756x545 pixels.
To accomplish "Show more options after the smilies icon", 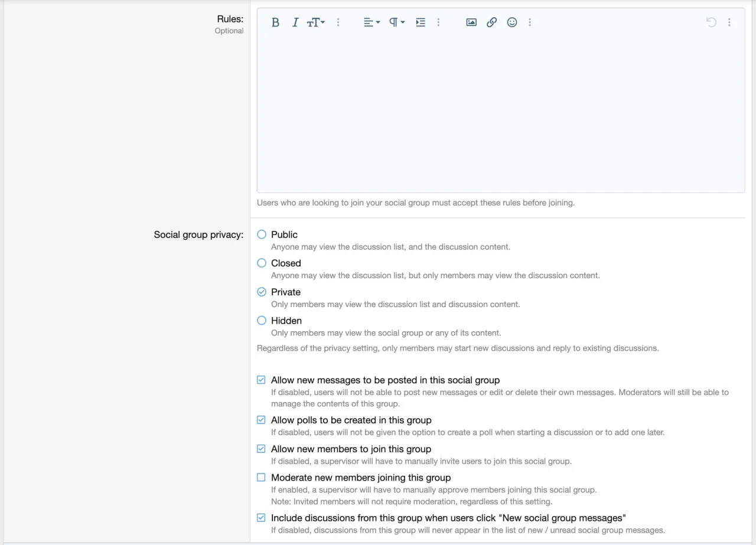I will point(530,22).
